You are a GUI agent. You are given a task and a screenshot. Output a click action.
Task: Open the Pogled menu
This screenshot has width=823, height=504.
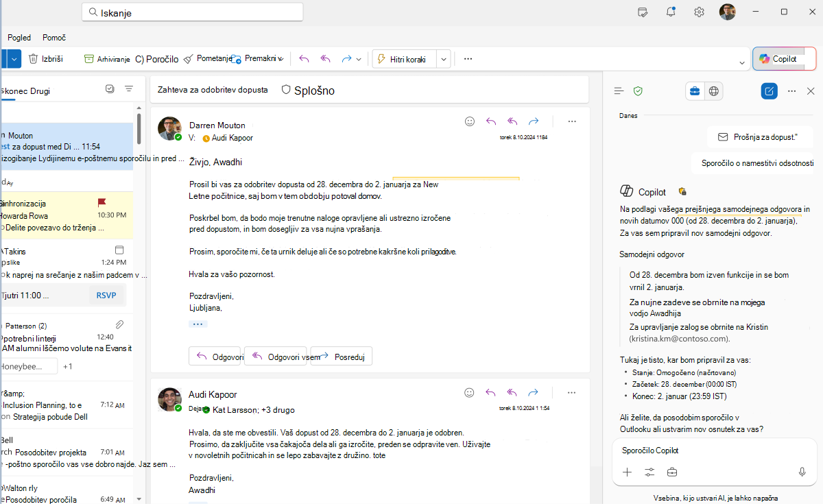click(19, 37)
